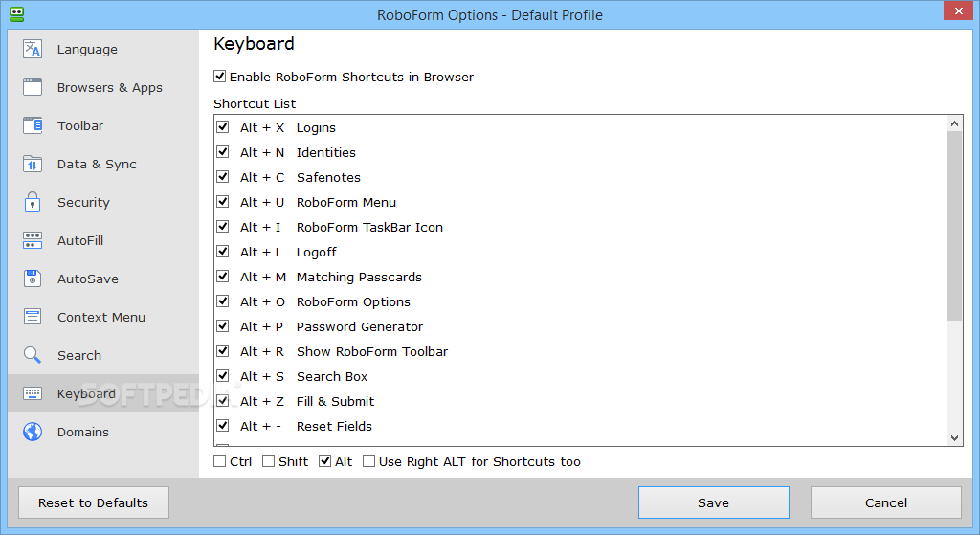The image size is (980, 535).
Task: Click the Reset Fields row text
Action: click(334, 426)
